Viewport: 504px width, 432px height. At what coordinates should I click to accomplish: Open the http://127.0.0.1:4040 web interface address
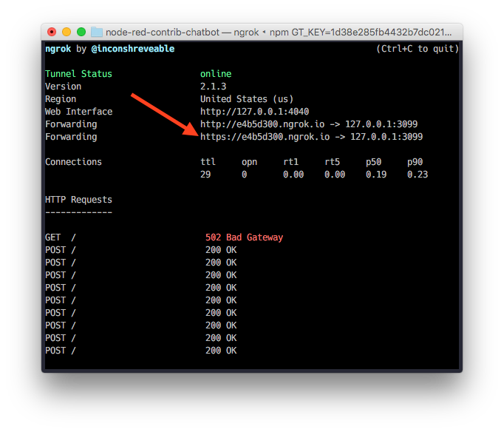point(254,112)
